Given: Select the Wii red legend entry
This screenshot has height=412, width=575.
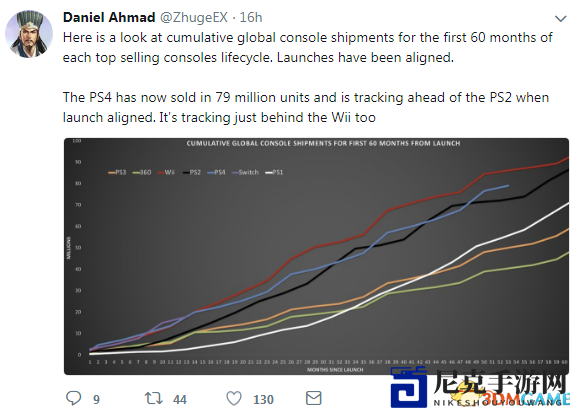Looking at the screenshot, I should pos(166,172).
